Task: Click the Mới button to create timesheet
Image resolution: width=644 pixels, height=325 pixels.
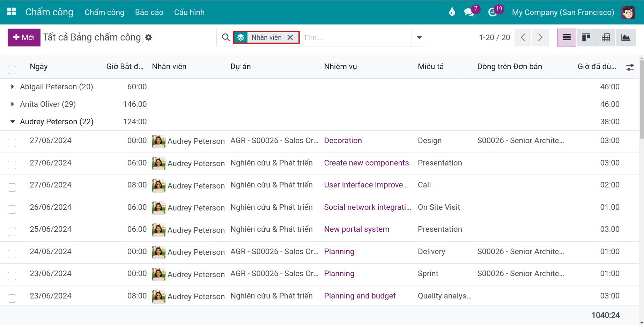Action: (24, 37)
